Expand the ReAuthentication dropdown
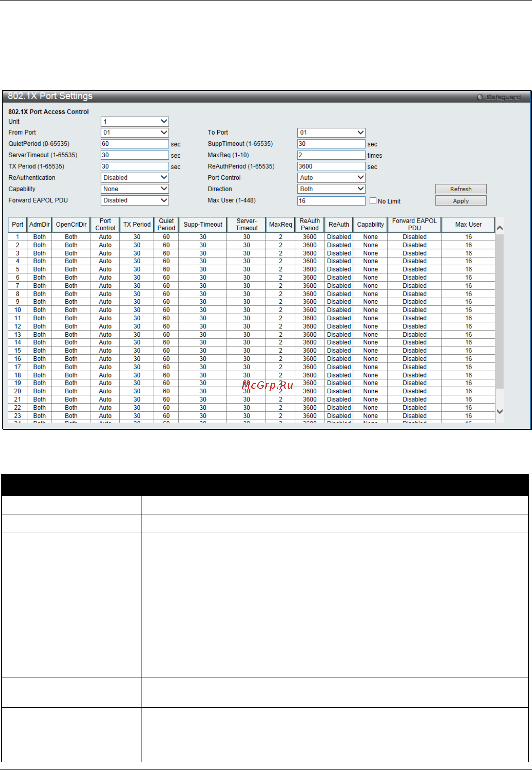The image size is (532, 770). coord(135,178)
